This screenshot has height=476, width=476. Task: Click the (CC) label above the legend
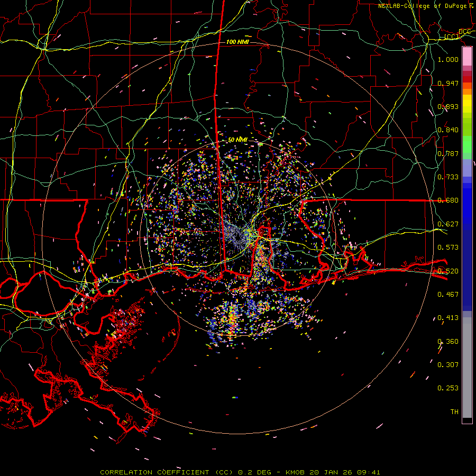point(452,37)
